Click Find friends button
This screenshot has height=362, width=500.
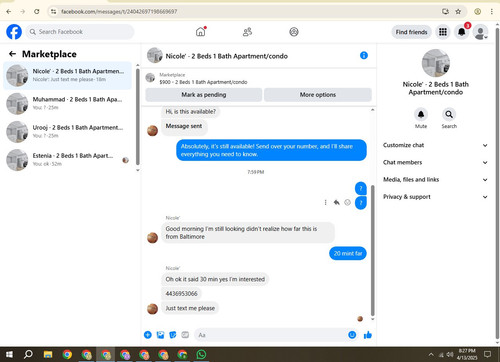[411, 32]
